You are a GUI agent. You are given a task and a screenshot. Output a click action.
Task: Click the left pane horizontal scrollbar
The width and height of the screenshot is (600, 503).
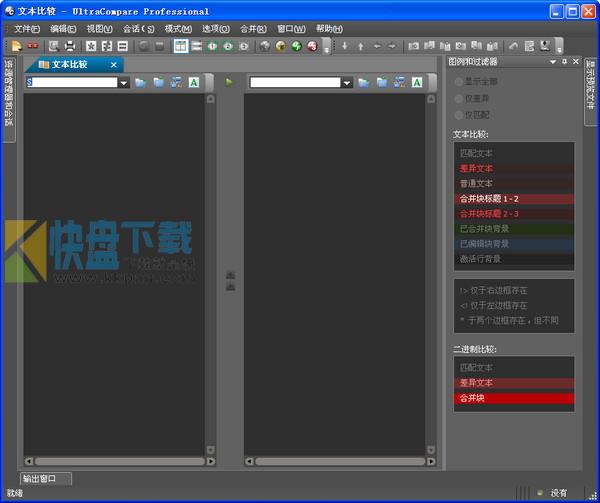120,461
